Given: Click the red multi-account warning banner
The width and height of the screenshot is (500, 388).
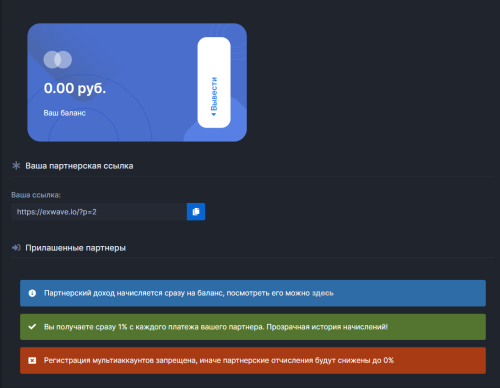Looking at the screenshot, I should [253, 360].
